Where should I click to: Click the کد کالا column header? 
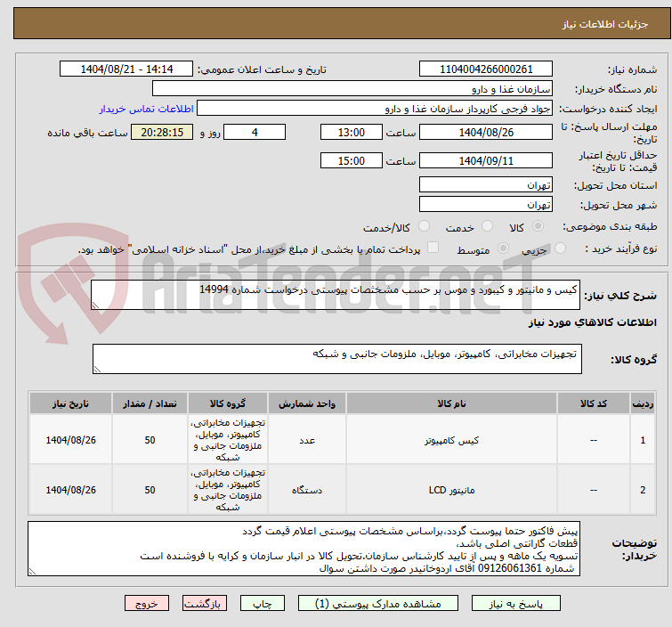pos(594,403)
